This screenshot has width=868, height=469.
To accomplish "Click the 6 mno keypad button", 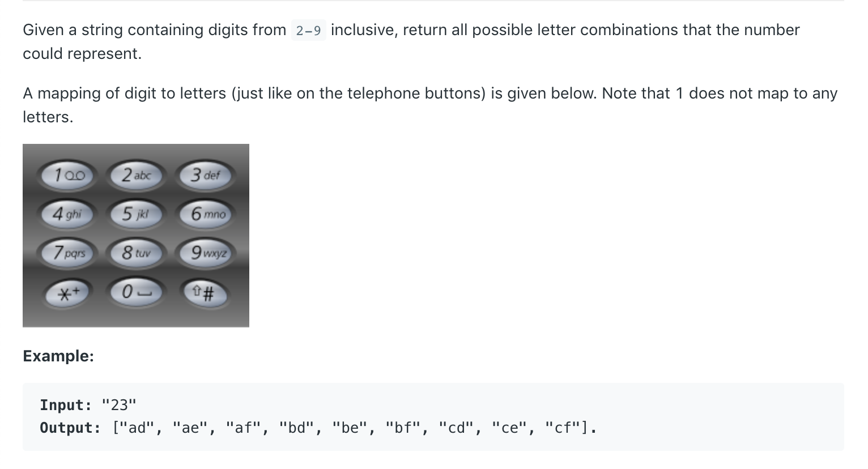I will pos(205,214).
